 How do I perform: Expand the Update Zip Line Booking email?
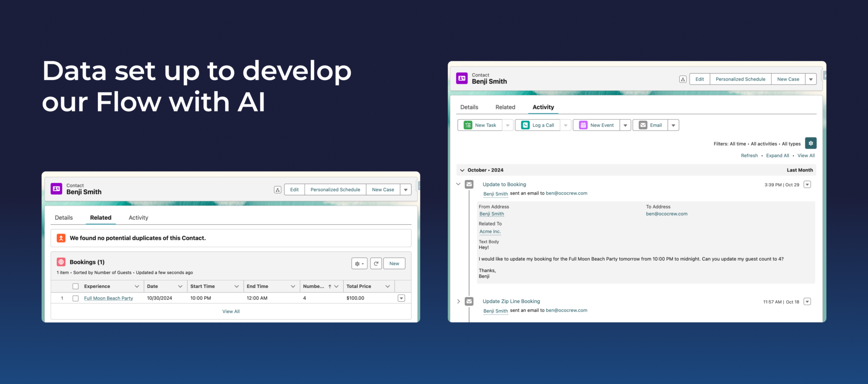pos(458,301)
